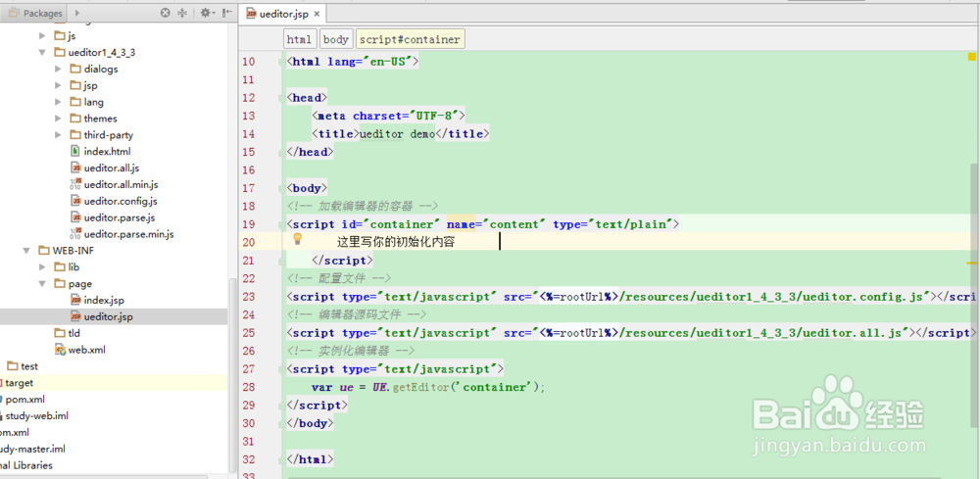Viewport: 980px width, 479px height.
Task: Click the meta charset tag on line 13
Action: point(388,116)
